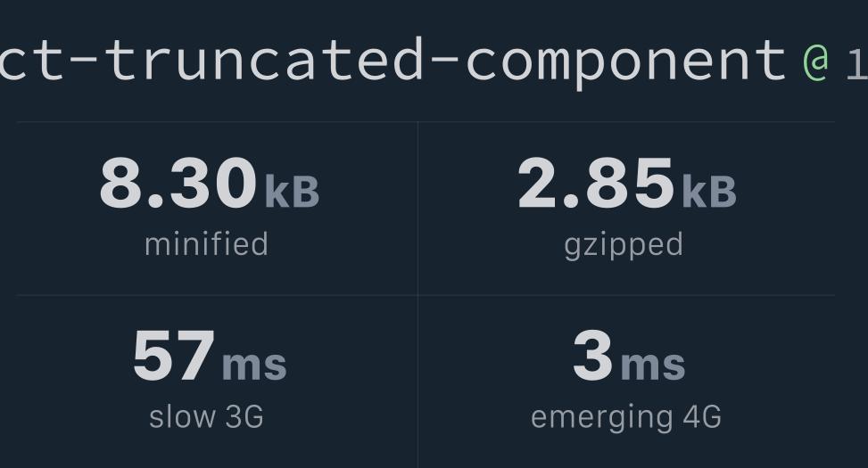Screen dimensions: 868x468
Task: Click the horizontal divider beneath the 'minified' label
Action: (x=217, y=295)
